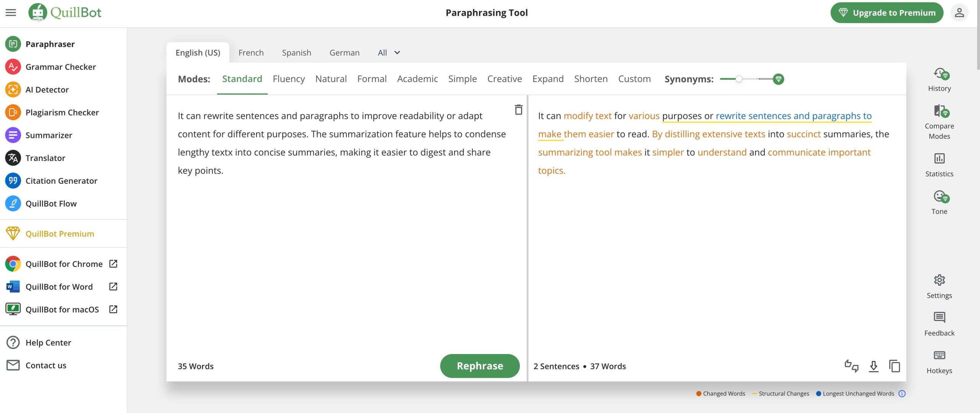Viewport: 980px width, 413px height.
Task: Click external link icon for macOS
Action: 113,310
